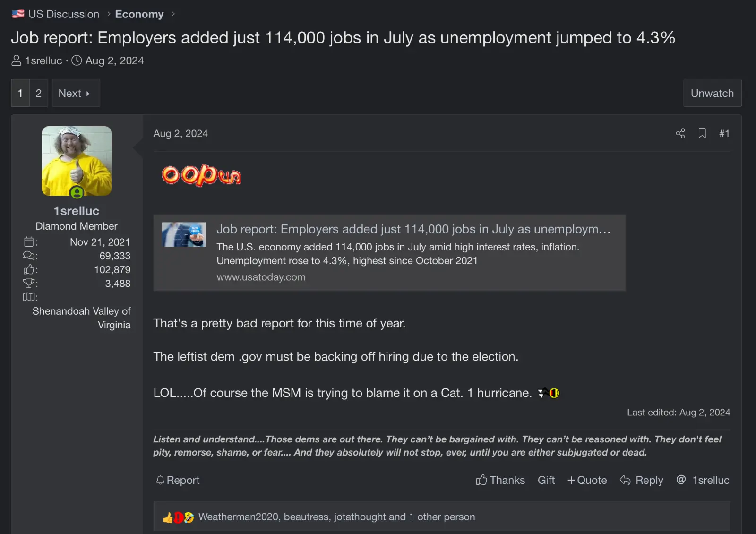Click the online status badge on the avatar

[77, 192]
